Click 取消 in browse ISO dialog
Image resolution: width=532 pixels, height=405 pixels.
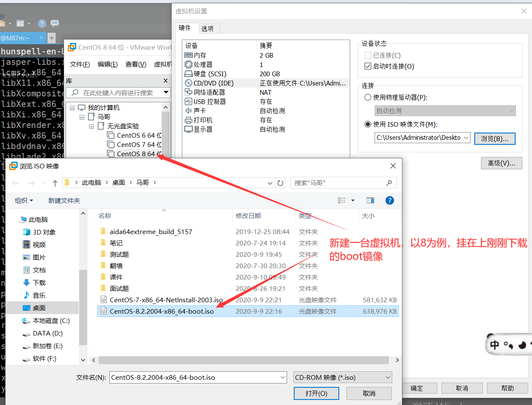click(x=369, y=393)
